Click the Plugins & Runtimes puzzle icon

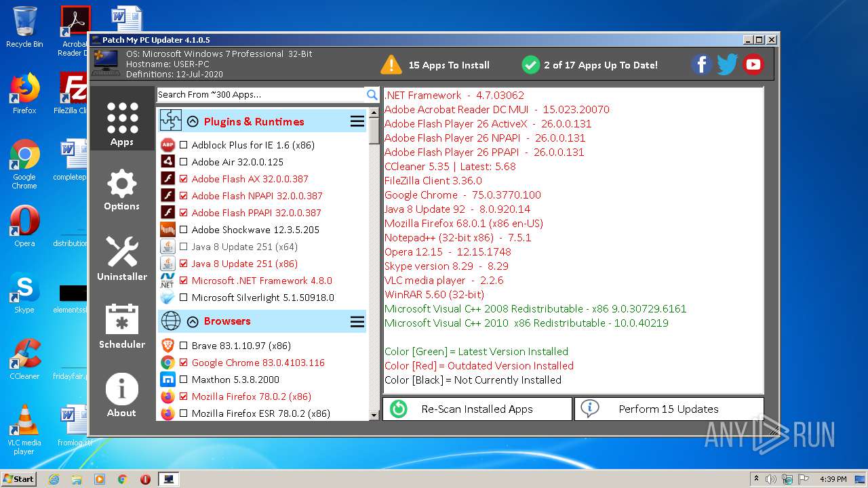[x=170, y=121]
